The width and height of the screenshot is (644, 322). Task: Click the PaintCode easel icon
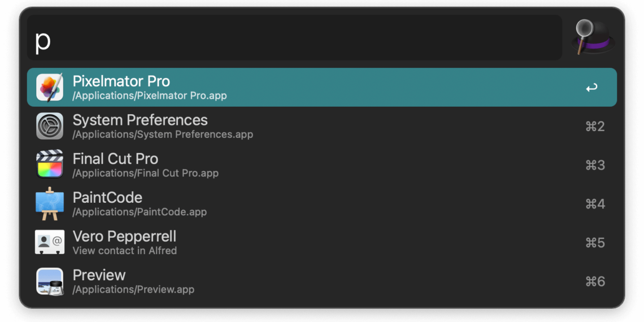pos(50,203)
